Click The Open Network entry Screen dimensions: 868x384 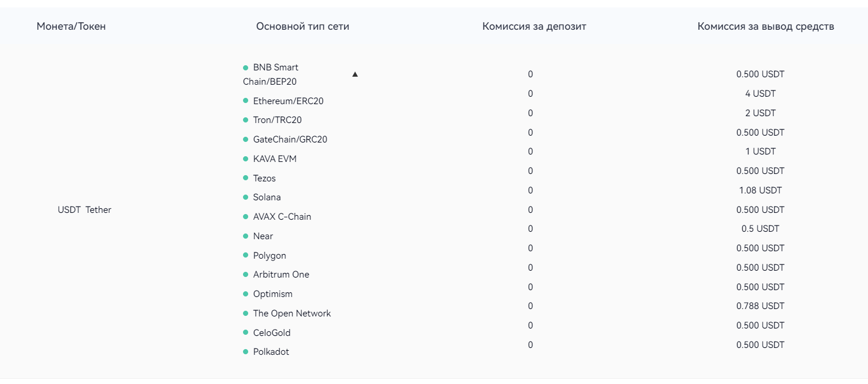[292, 314]
